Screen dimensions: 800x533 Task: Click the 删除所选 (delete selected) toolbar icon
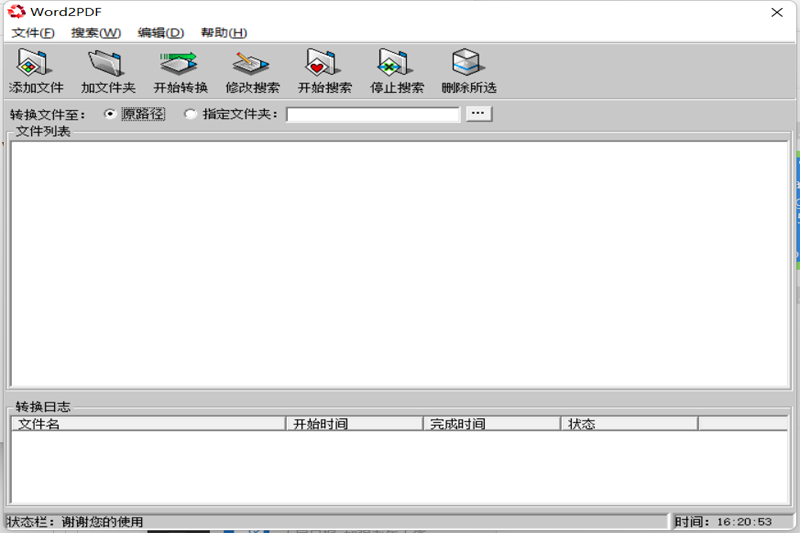click(x=467, y=63)
